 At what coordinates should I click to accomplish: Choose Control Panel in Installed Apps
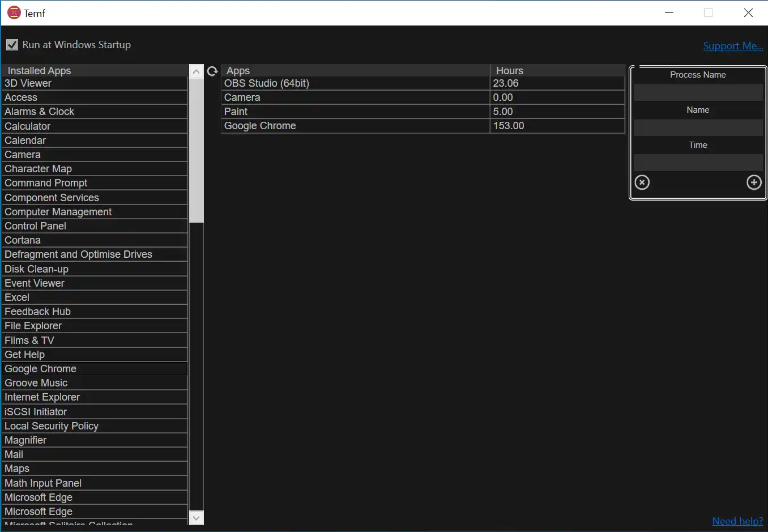pyautogui.click(x=95, y=226)
